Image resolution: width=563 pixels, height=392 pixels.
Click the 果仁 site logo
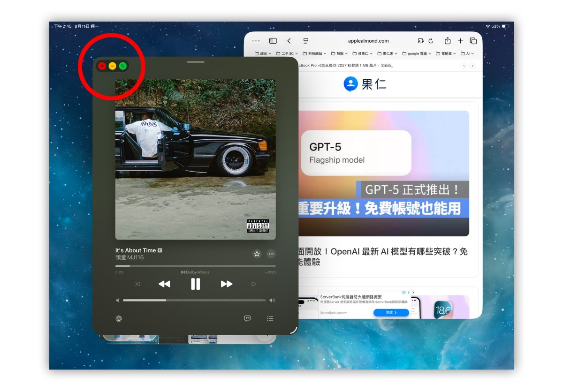pos(365,84)
